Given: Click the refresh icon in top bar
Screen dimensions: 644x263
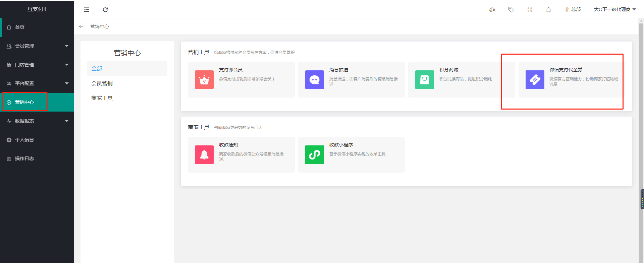Looking at the screenshot, I should pos(105,10).
